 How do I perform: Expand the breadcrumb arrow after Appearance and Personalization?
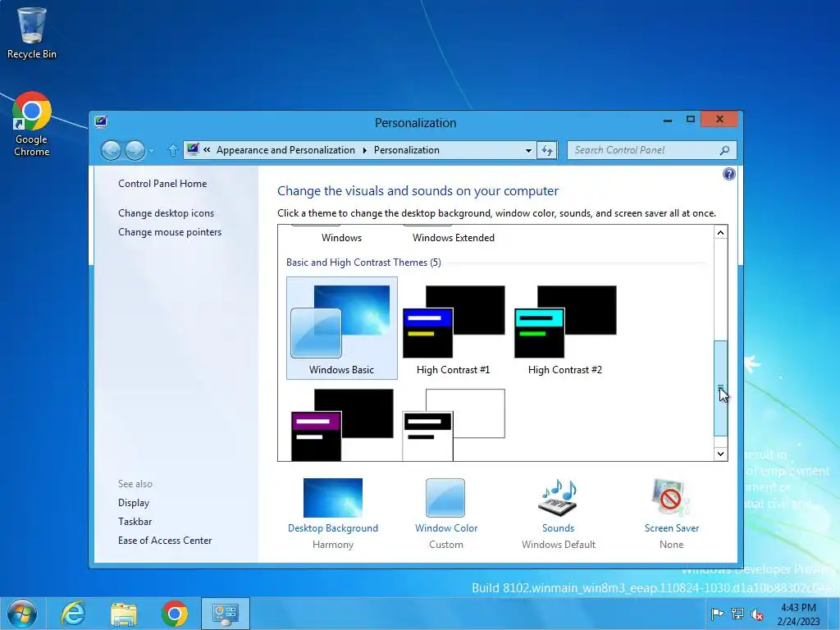(364, 151)
